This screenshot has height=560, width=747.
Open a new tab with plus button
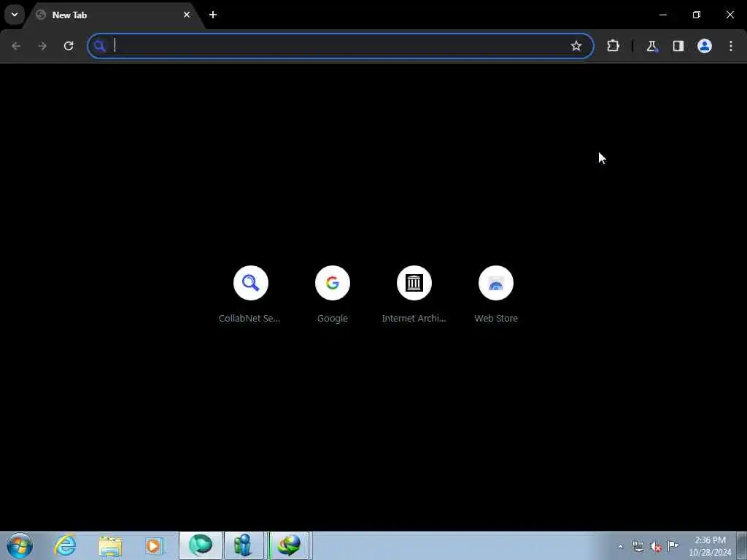(x=213, y=15)
